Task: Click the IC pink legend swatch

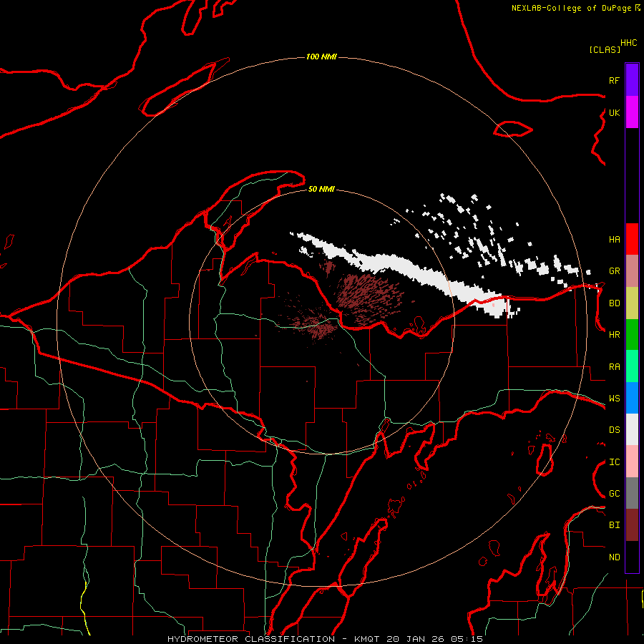Action: pos(632,462)
